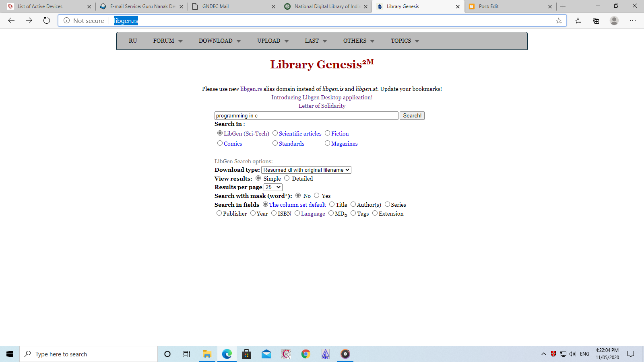Open the Favorites list icon
Screen dimensions: 644x362
click(x=578, y=21)
